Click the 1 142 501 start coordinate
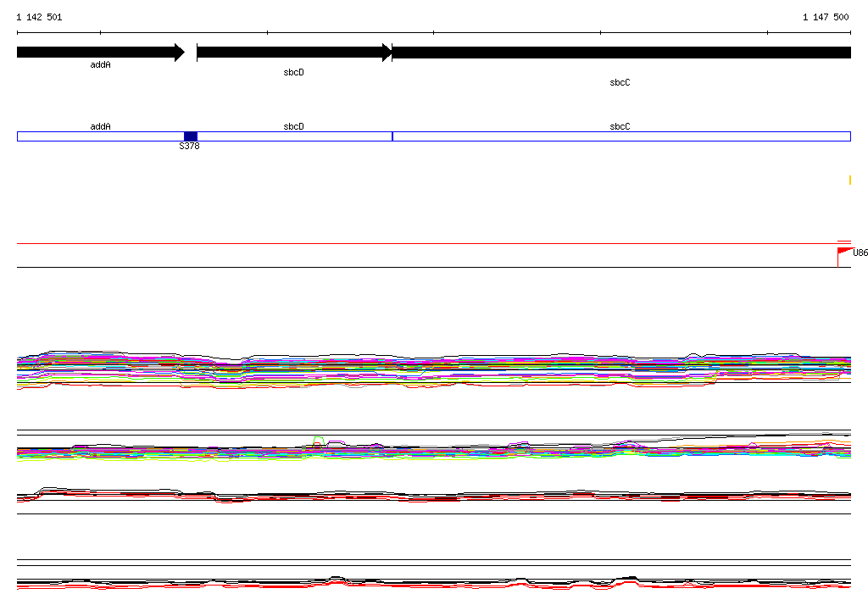868x605 pixels. tap(39, 17)
